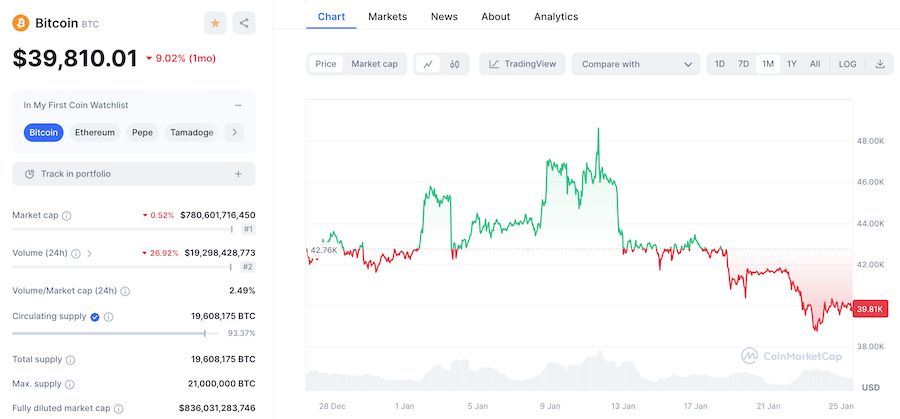This screenshot has width=900, height=419.
Task: Expand the Volume (24h) chevron
Action: 89,253
